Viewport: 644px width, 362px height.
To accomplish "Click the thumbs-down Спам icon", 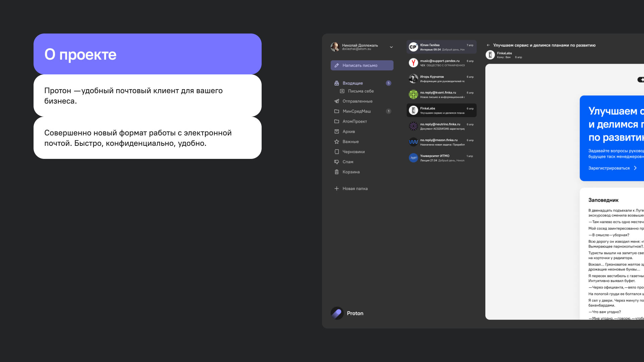I will (336, 162).
